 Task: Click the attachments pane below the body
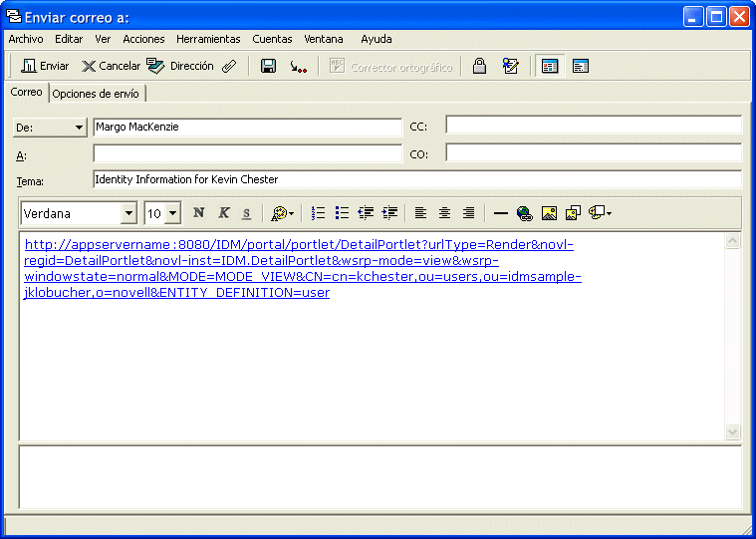379,477
